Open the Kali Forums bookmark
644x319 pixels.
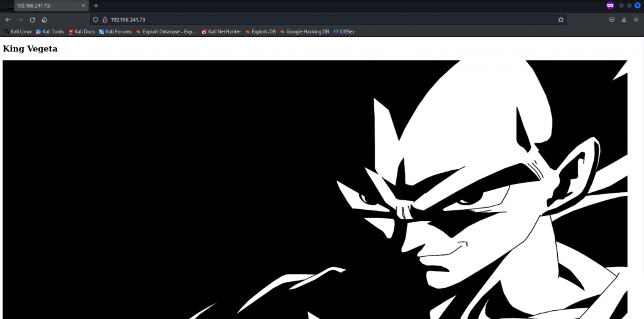click(116, 31)
